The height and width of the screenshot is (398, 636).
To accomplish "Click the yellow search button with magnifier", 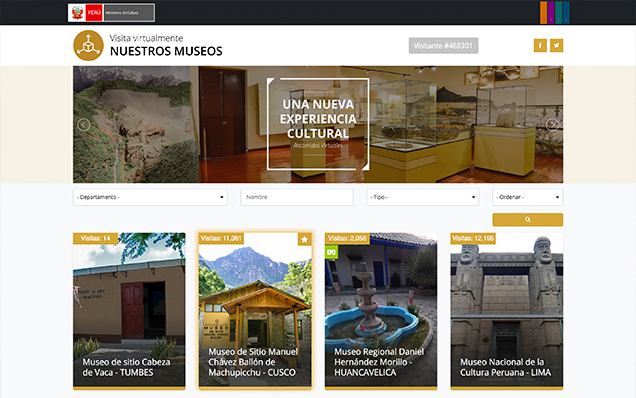I will [528, 219].
